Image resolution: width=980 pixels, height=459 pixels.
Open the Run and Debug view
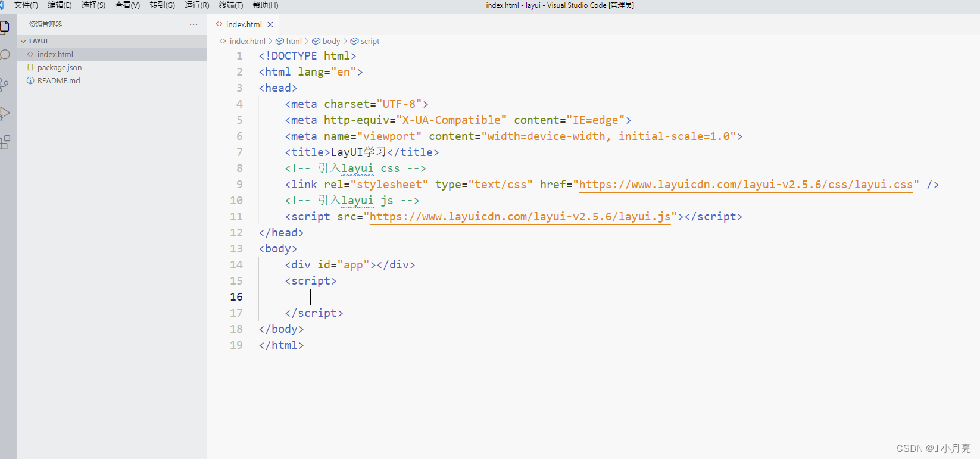click(5, 113)
